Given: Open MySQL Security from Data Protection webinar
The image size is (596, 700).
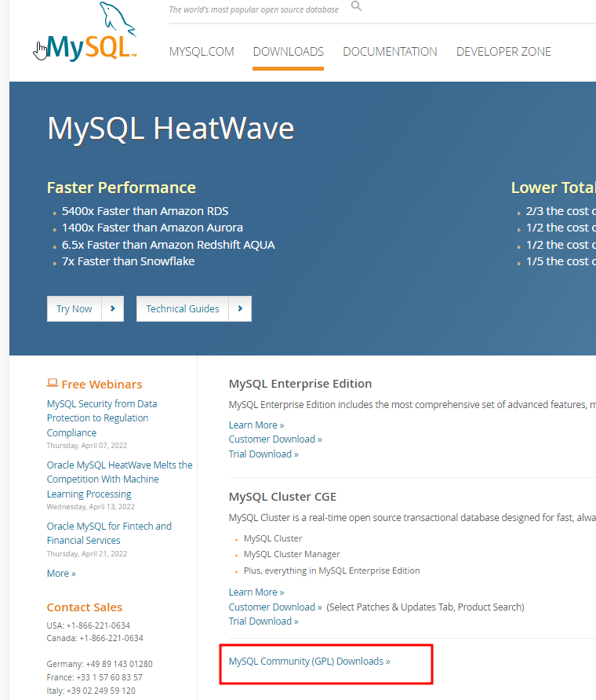Looking at the screenshot, I should pyautogui.click(x=102, y=418).
